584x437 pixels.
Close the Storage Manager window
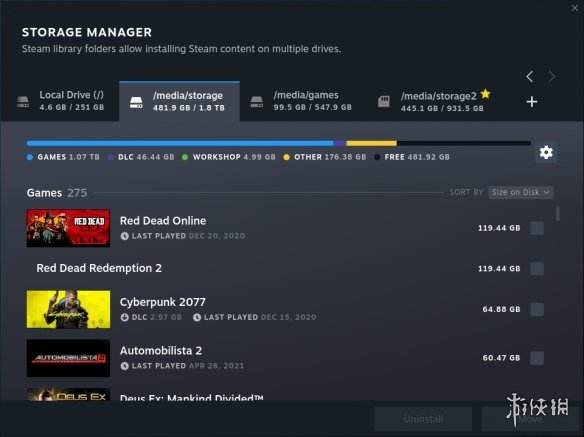click(575, 8)
